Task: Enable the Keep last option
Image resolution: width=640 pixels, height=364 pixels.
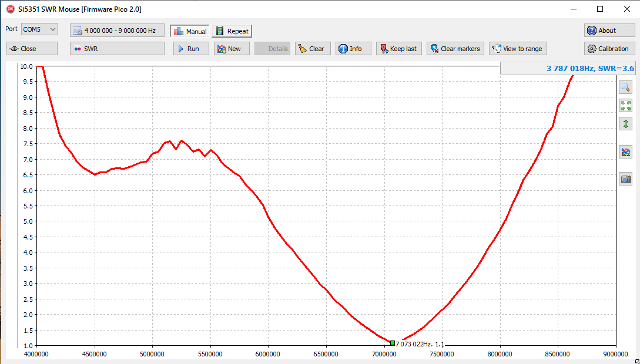Action: coord(399,49)
